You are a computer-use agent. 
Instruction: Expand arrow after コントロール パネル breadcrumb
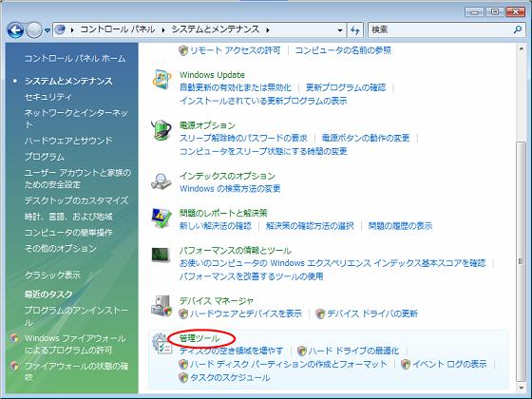pos(163,30)
